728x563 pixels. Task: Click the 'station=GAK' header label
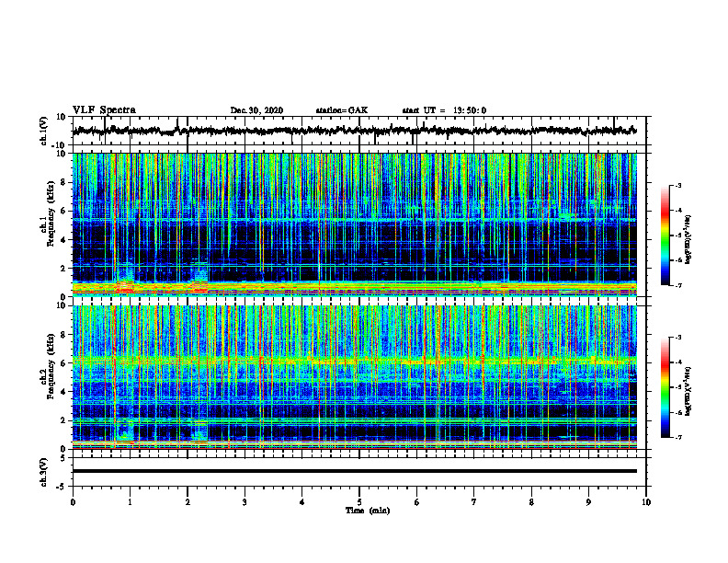coord(342,110)
